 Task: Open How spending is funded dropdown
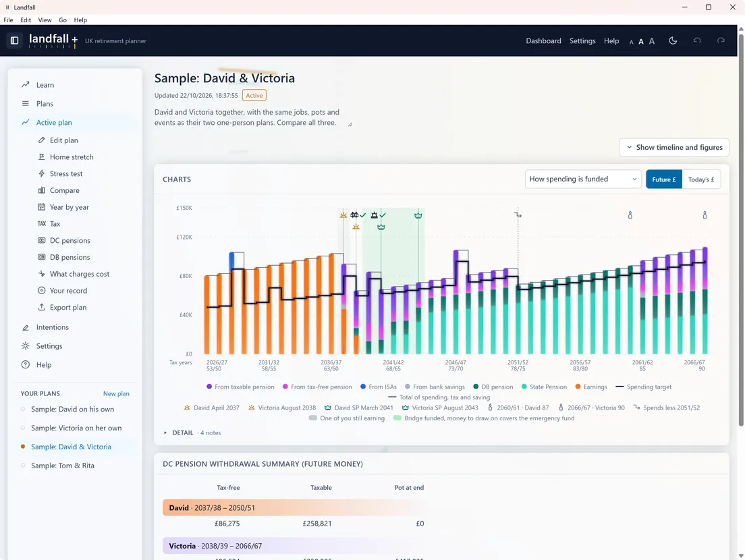(583, 179)
